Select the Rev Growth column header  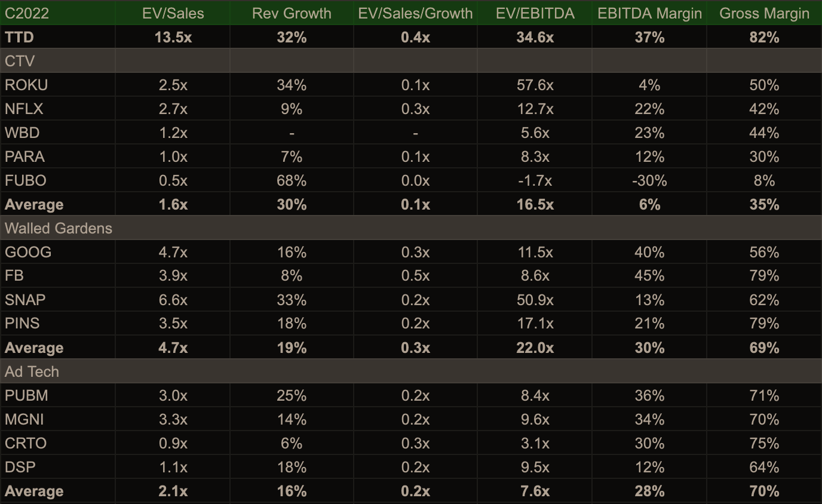coord(292,14)
